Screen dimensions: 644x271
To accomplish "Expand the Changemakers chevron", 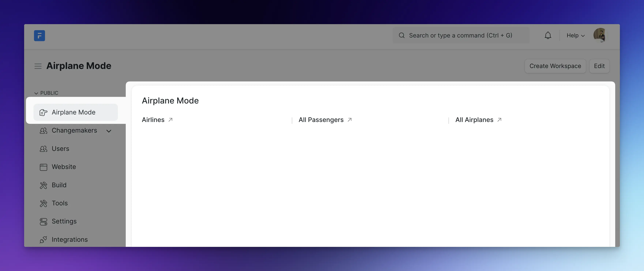I will 109,131.
